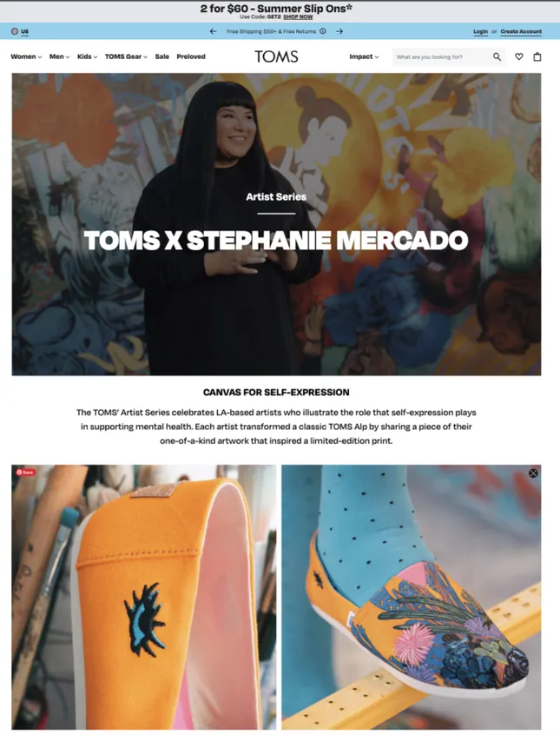Open the US country selector
Screen dimensions: 560x735
(x=20, y=31)
